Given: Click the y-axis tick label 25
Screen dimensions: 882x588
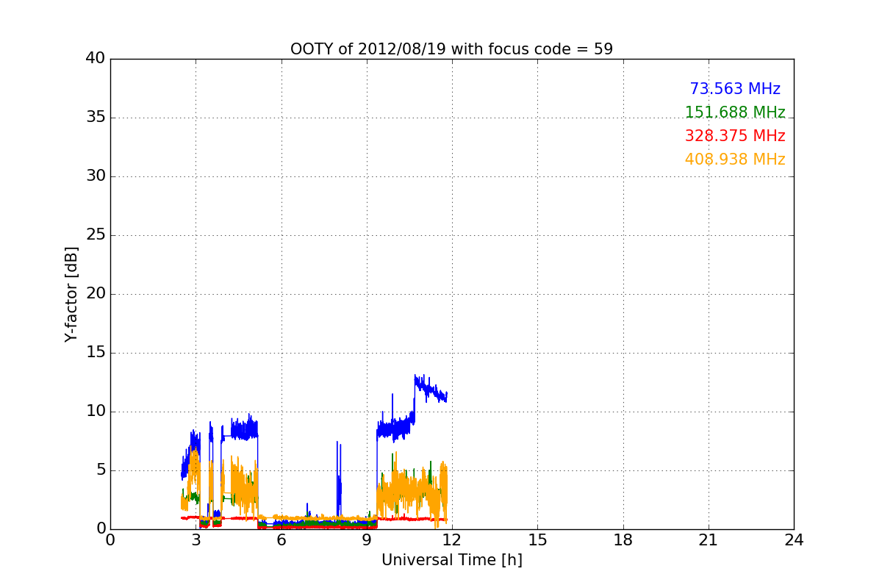Looking at the screenshot, I should click(96, 235).
